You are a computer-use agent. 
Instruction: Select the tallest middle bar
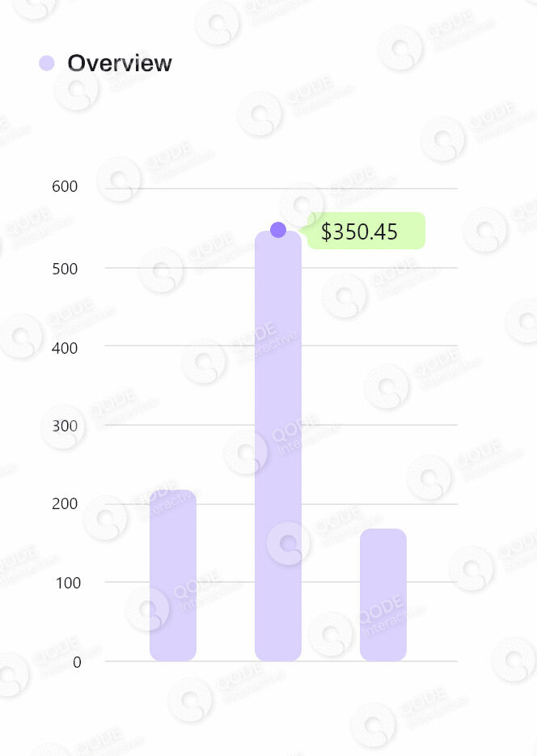click(278, 453)
